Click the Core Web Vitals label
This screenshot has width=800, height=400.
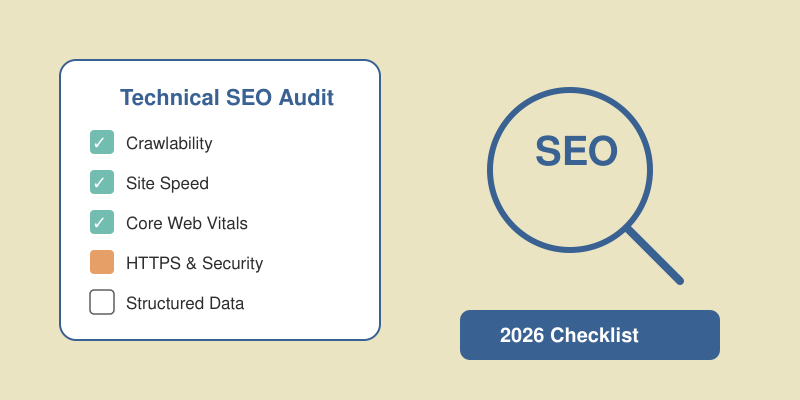186,223
